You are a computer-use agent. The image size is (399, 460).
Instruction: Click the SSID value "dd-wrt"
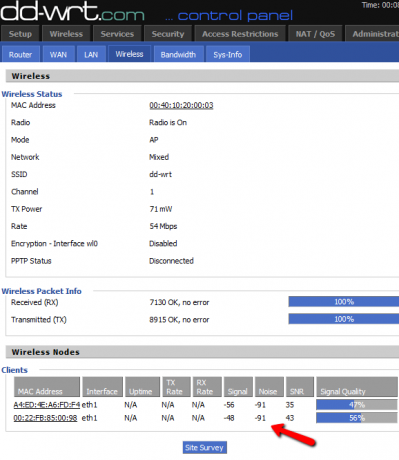point(160,174)
